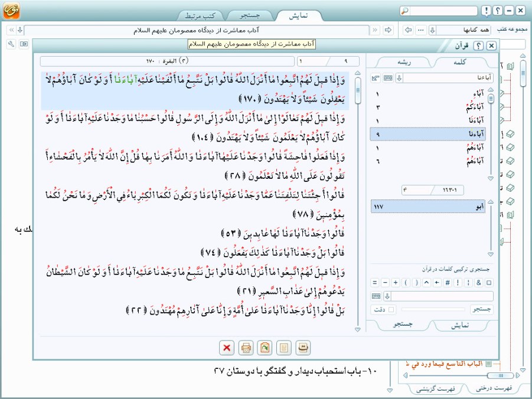Toggle the دقت checkbox
532x399 pixels.
coord(391,309)
